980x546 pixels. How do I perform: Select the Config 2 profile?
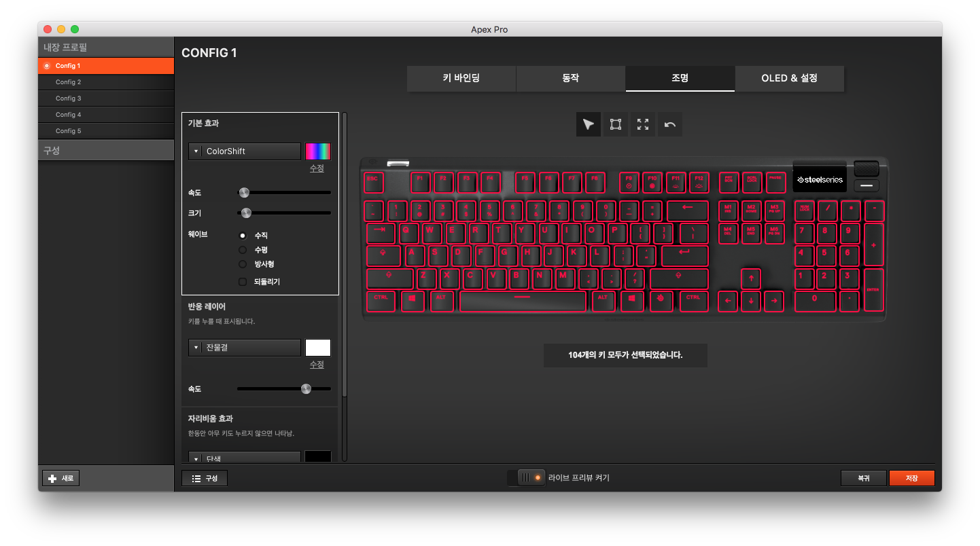tap(106, 82)
